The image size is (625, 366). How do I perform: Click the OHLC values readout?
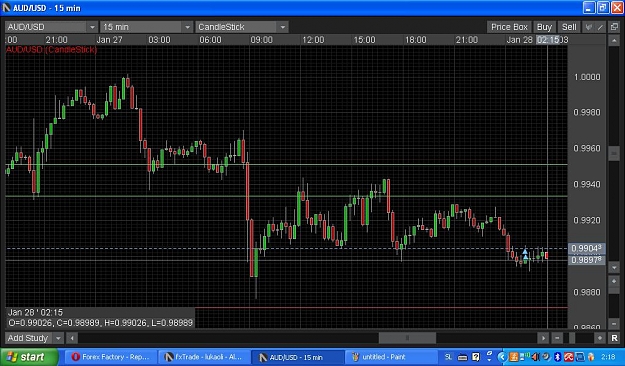coord(100,323)
